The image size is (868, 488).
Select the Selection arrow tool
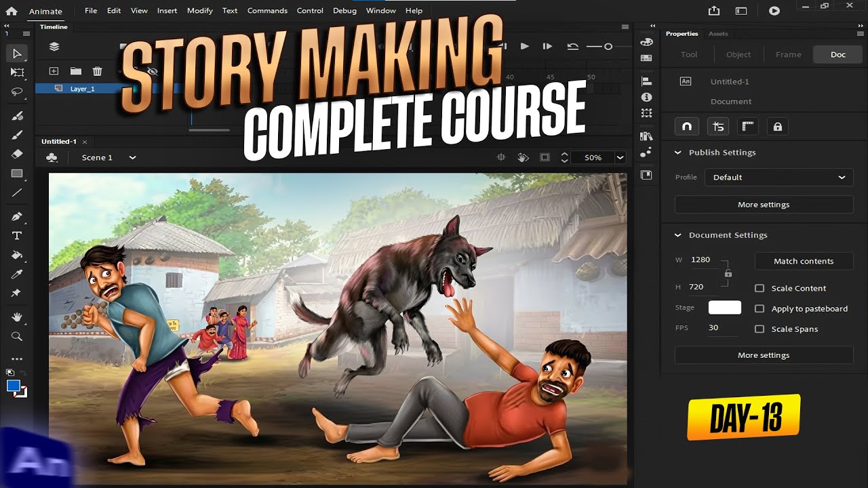tap(17, 54)
